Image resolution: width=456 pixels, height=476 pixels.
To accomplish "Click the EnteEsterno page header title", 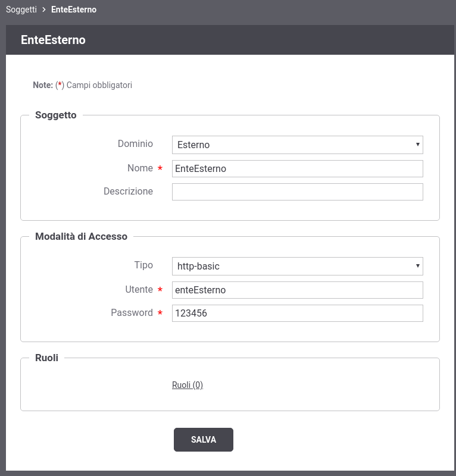I will pyautogui.click(x=53, y=40).
